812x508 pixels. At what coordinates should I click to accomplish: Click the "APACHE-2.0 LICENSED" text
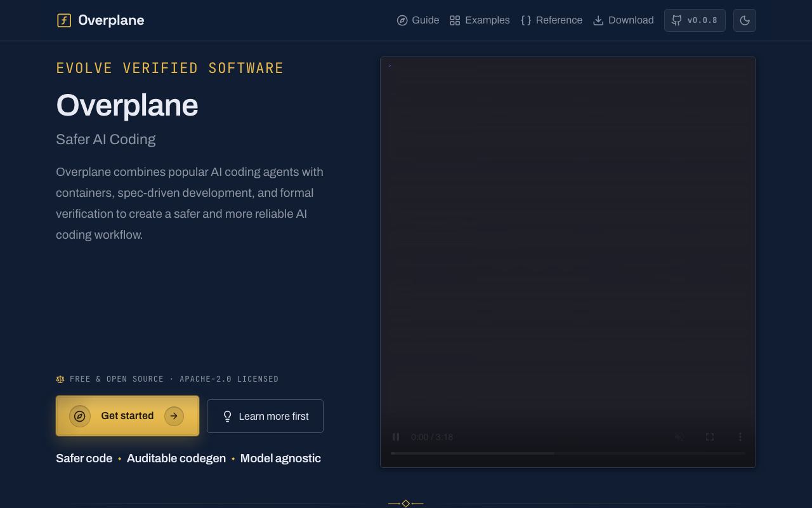click(229, 379)
